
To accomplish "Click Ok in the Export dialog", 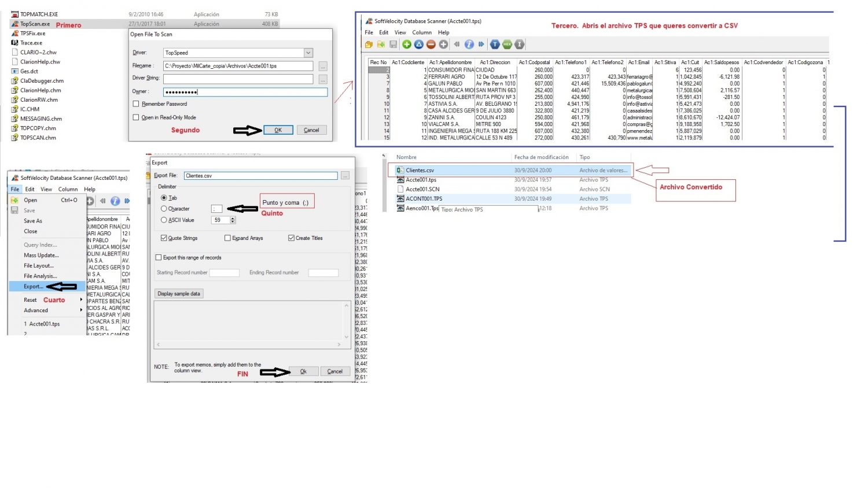I will [303, 371].
